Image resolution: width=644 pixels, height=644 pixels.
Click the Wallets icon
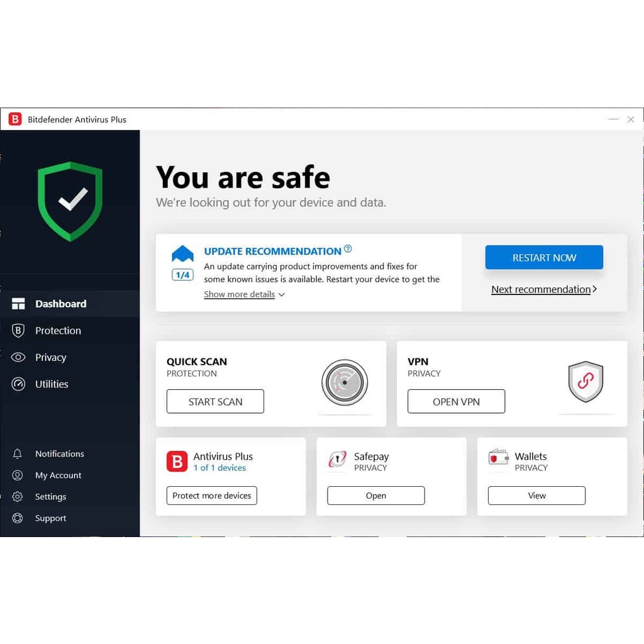point(499,457)
